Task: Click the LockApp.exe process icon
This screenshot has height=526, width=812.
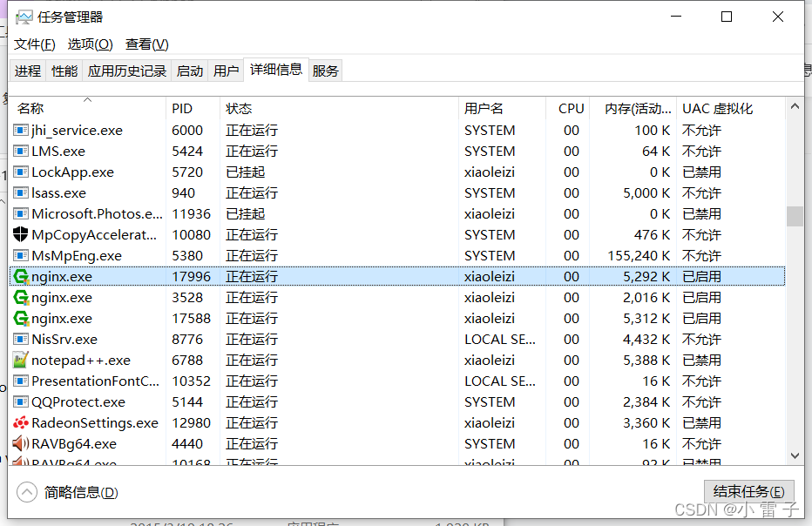Action: 19,172
